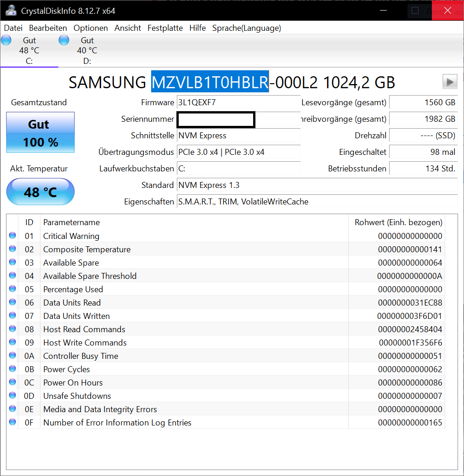Click the Eingeschaltet value 98 mal
Image resolution: width=464 pixels, height=476 pixels.
(x=423, y=152)
